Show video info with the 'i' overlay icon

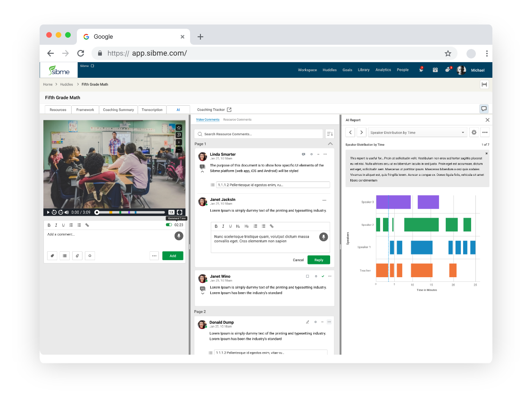click(179, 142)
